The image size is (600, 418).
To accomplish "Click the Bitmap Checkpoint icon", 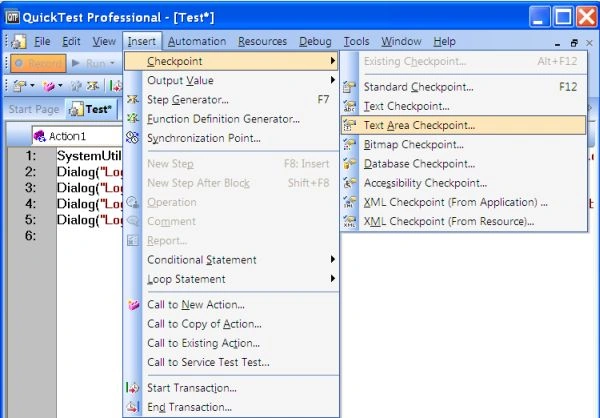I will (349, 144).
